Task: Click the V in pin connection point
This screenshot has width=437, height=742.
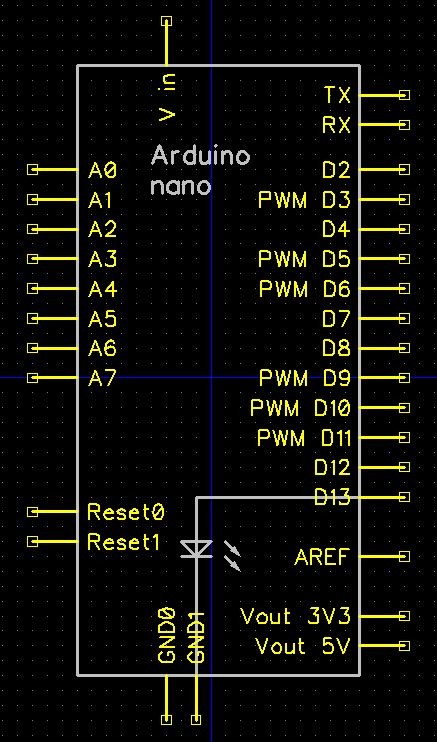Action: pos(166,21)
